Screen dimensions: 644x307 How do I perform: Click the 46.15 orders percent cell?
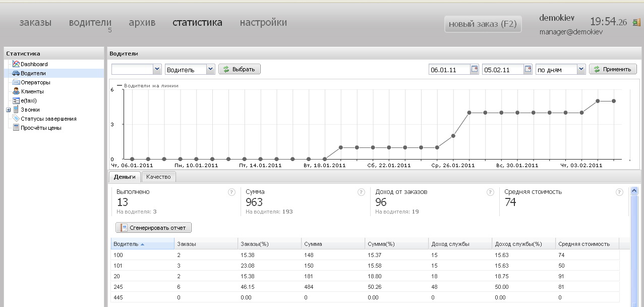(270, 287)
